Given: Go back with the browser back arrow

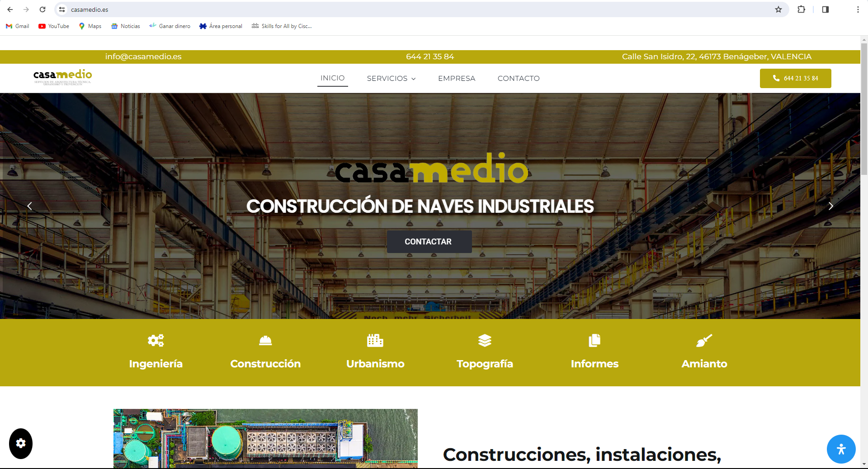Looking at the screenshot, I should pos(10,9).
